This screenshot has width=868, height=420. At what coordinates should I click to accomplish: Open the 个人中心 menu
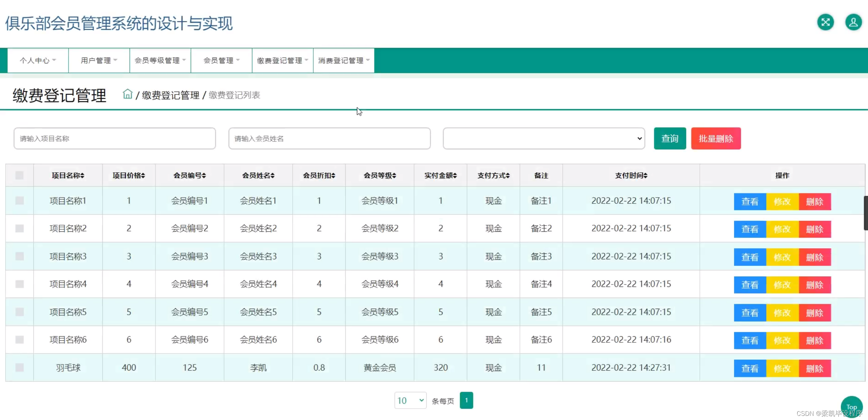(x=38, y=60)
